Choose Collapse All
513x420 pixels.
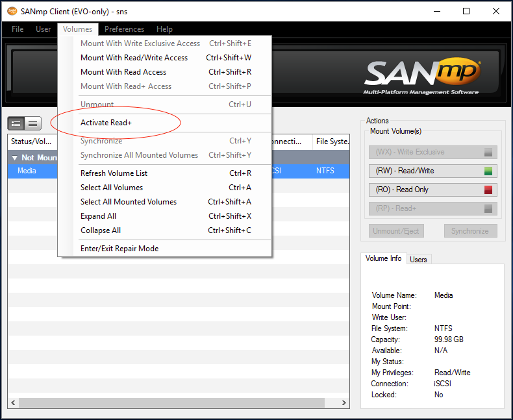(166, 230)
